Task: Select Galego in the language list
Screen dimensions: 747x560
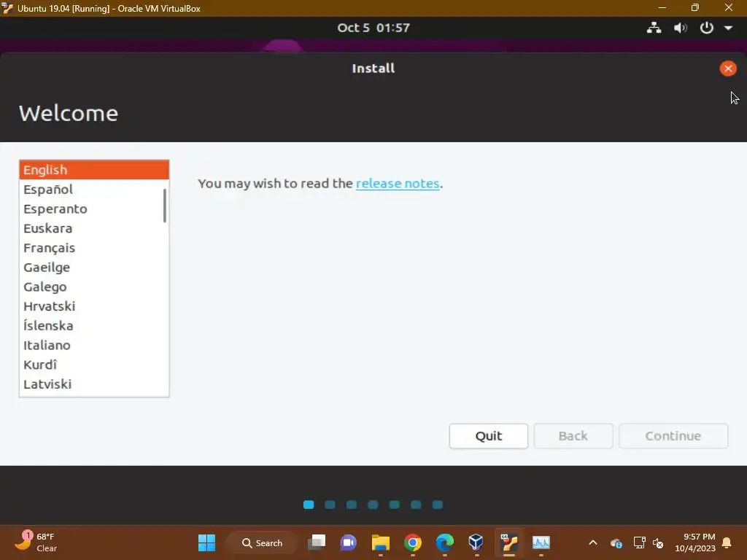Action: 94,287
